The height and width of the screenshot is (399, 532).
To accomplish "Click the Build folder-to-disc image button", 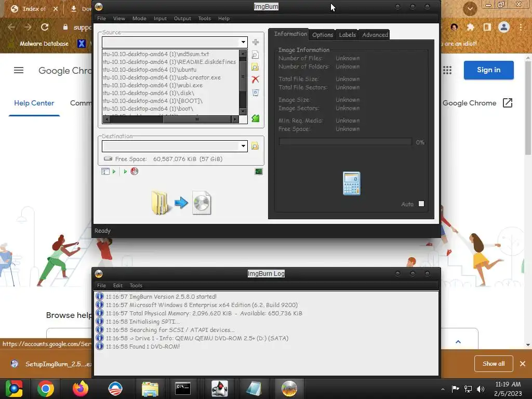I will pos(181,203).
